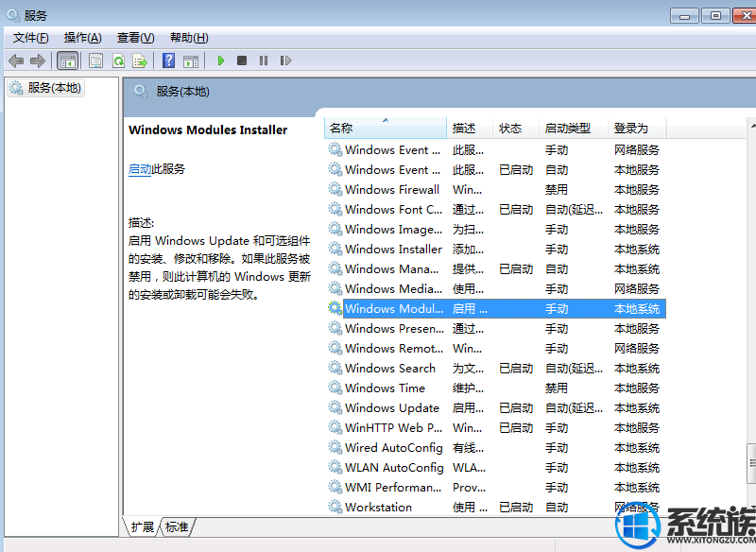Toggle the show/hide action pane icon
Image resolution: width=756 pixels, height=552 pixels.
(x=191, y=60)
